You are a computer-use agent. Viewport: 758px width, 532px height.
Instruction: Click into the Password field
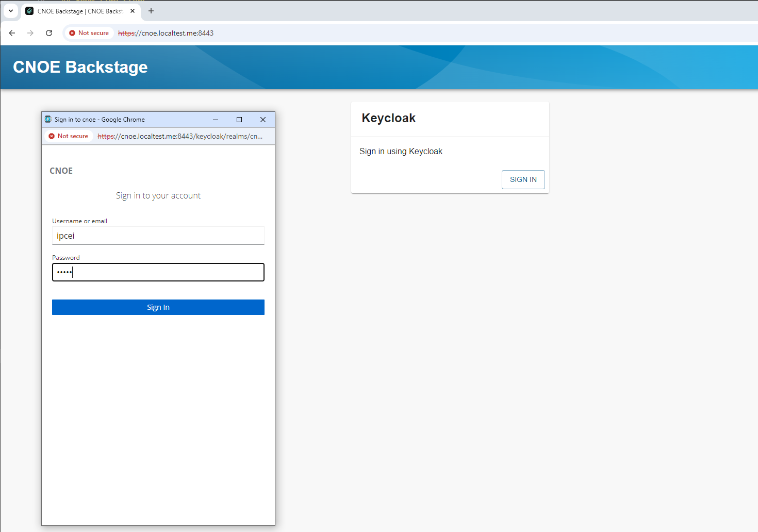click(158, 272)
